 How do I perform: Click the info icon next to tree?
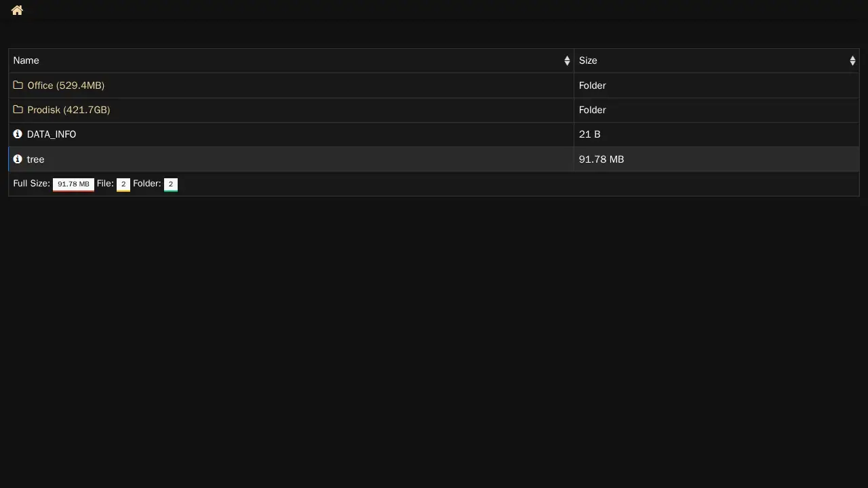[x=18, y=159]
